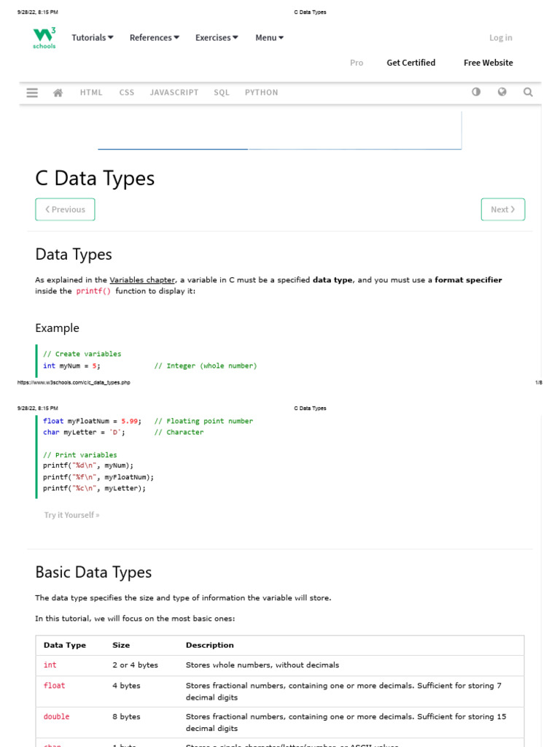Click the Previous button
The image size is (560, 747).
(65, 209)
